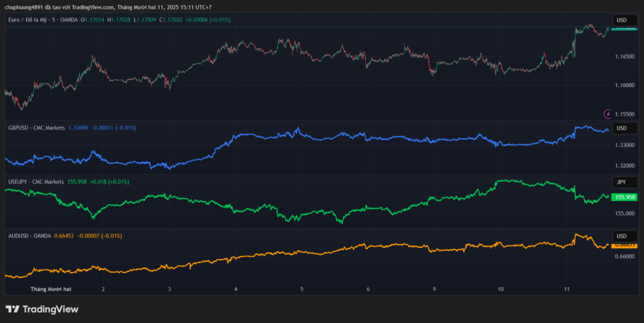This screenshot has height=323, width=644.
Task: Click date 9 on the time axis
Action: 435,289
